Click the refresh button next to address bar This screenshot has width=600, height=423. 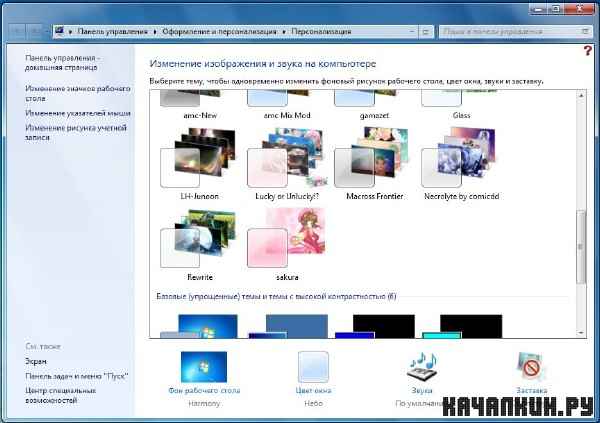point(426,31)
